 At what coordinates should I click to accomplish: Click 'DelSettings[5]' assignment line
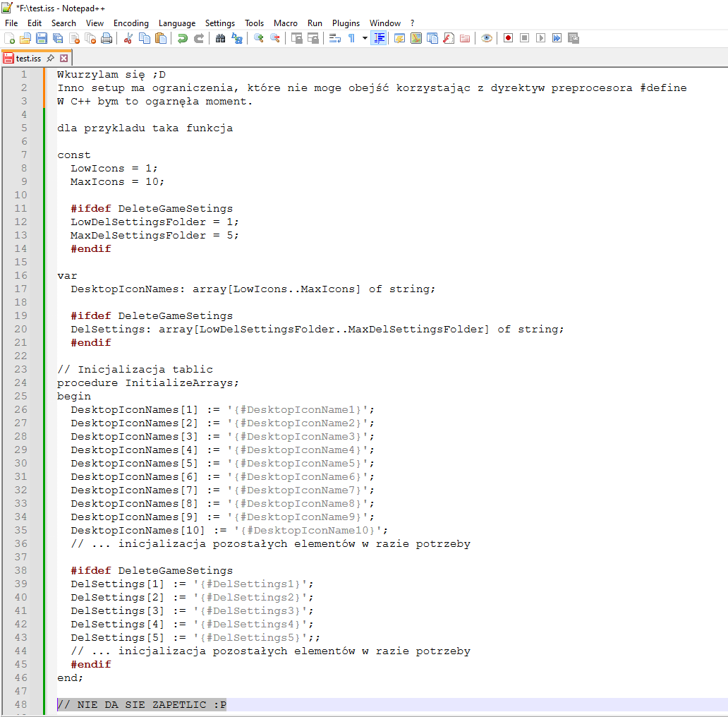[x=195, y=637]
